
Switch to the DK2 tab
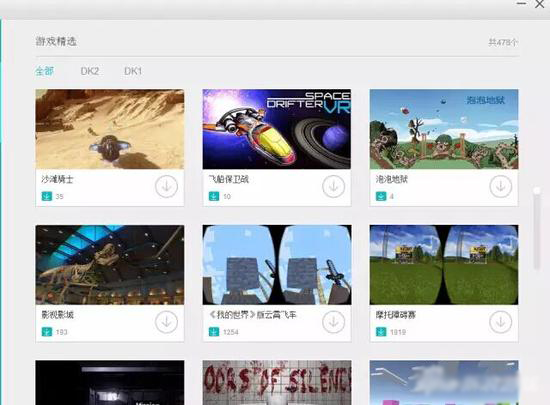click(90, 71)
